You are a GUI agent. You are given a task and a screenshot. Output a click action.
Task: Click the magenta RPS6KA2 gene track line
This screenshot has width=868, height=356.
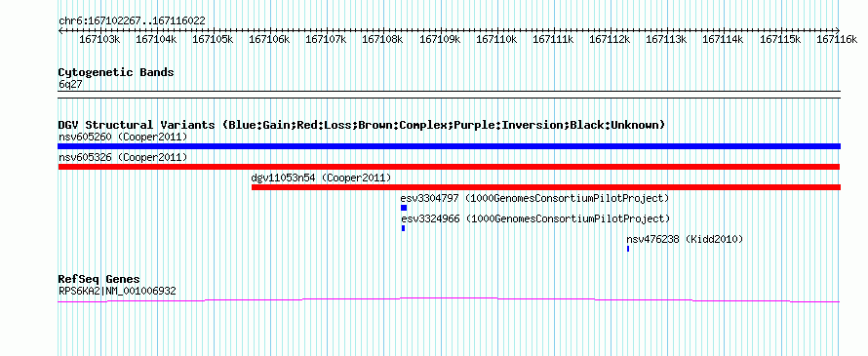(x=449, y=300)
